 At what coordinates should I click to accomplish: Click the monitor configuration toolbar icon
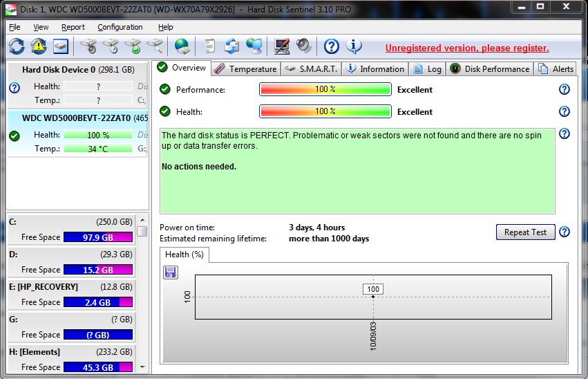[282, 46]
